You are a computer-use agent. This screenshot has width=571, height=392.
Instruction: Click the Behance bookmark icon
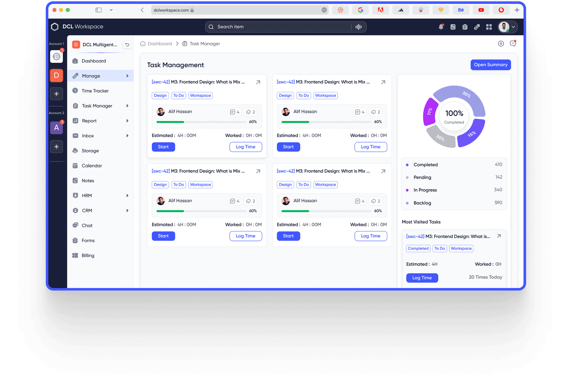[x=461, y=10]
